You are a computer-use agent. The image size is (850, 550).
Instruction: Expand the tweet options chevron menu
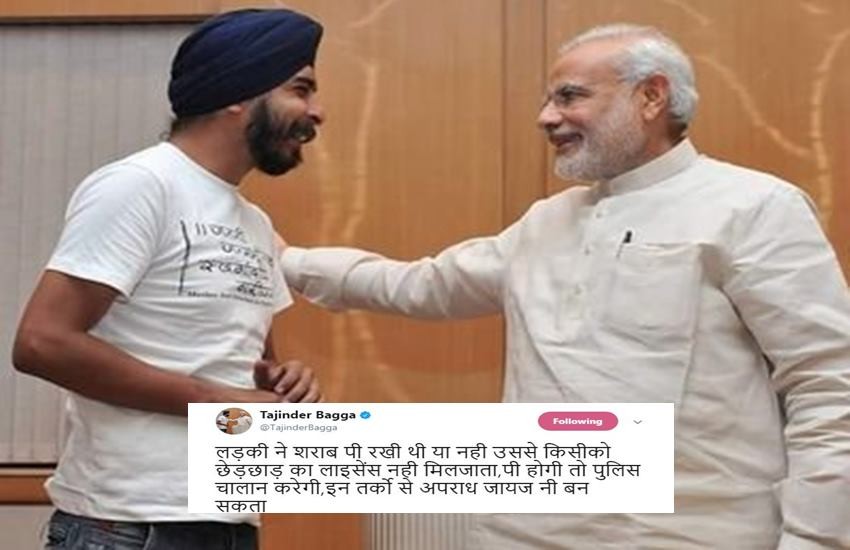tap(638, 422)
